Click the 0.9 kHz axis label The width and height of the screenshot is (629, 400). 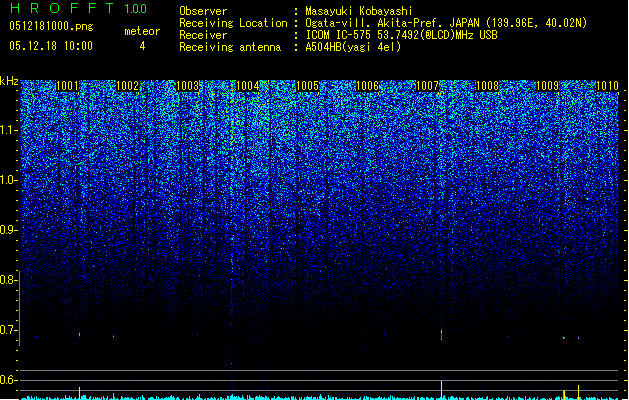pos(8,230)
